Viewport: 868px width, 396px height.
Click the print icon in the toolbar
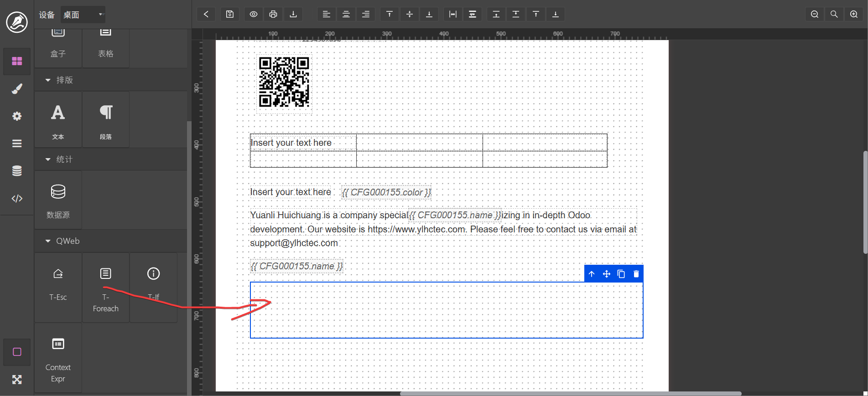(273, 14)
